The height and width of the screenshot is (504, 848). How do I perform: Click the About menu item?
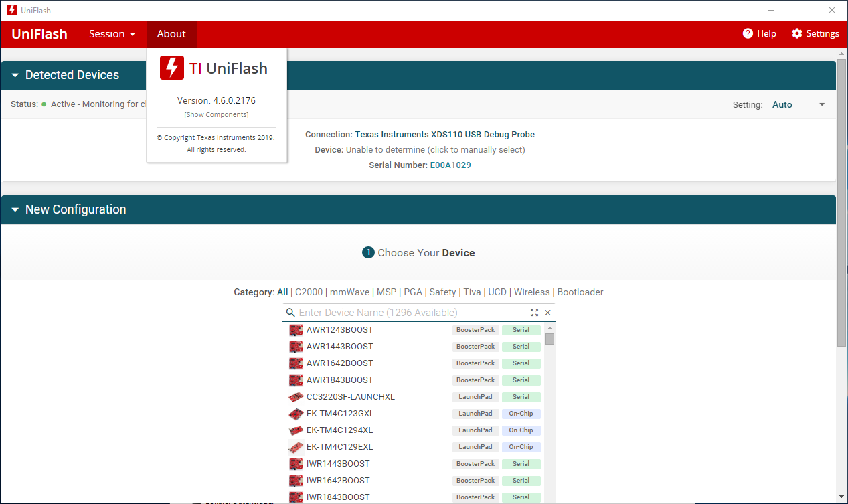pos(171,33)
